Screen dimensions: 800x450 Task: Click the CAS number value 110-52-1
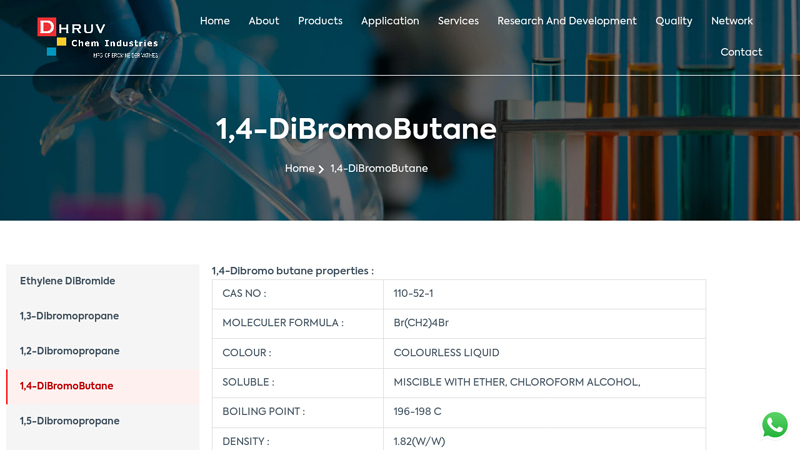pos(413,294)
